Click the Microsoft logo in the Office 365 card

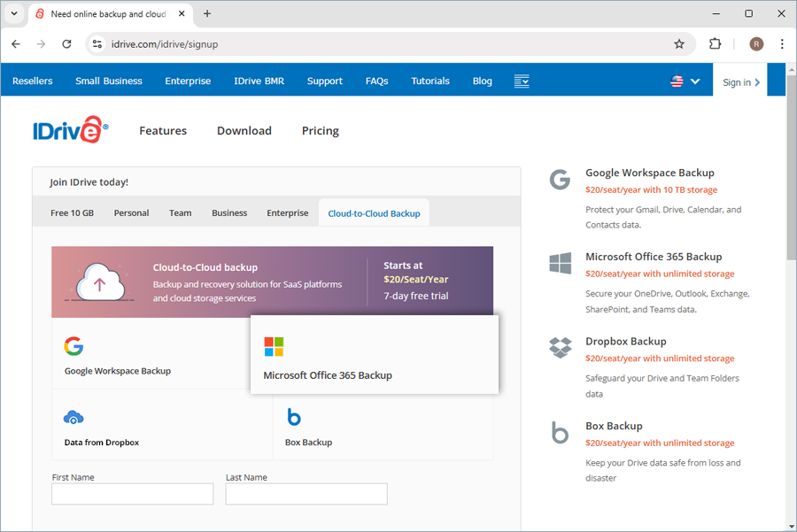[274, 346]
